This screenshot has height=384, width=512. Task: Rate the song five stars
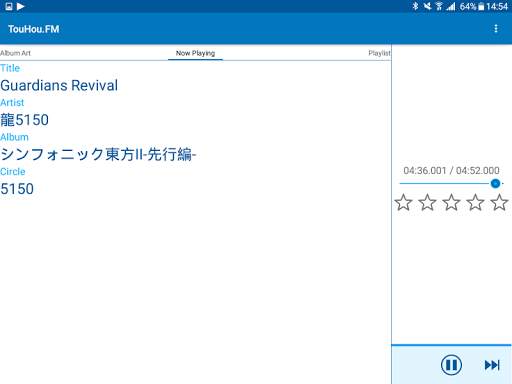point(499,202)
